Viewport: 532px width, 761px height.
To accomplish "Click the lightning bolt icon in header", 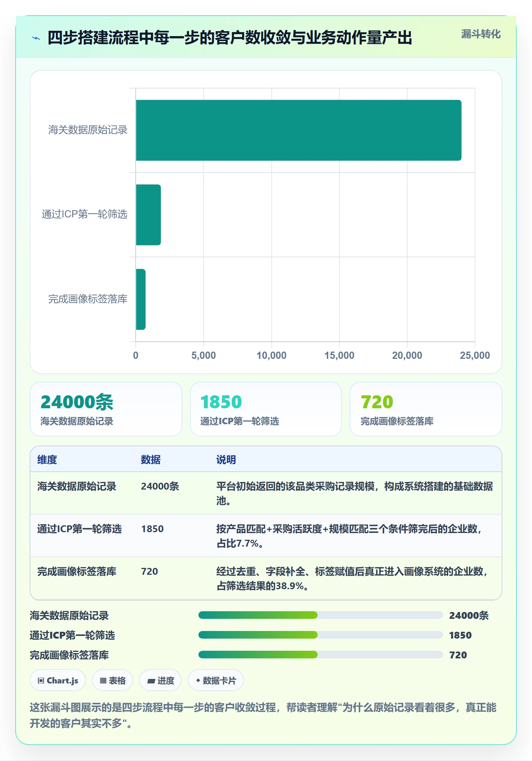I will point(36,38).
